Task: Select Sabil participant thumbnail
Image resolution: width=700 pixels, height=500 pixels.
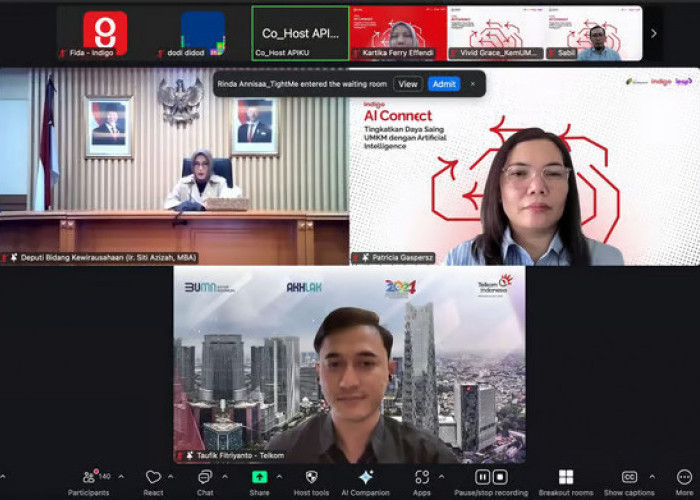Action: 594,33
